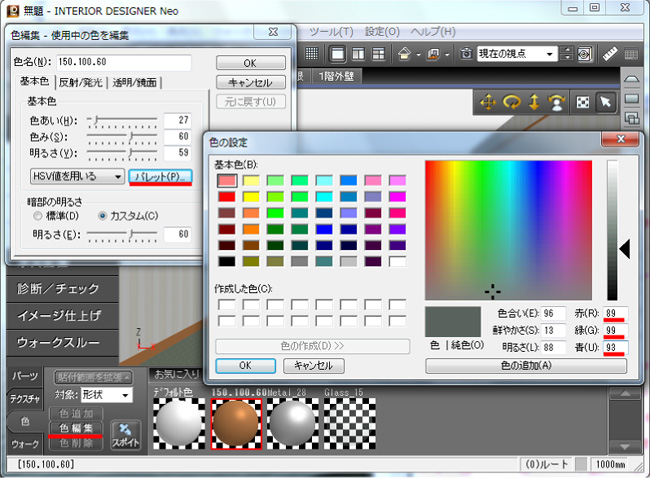Click the orbit rotate view icon

click(511, 102)
